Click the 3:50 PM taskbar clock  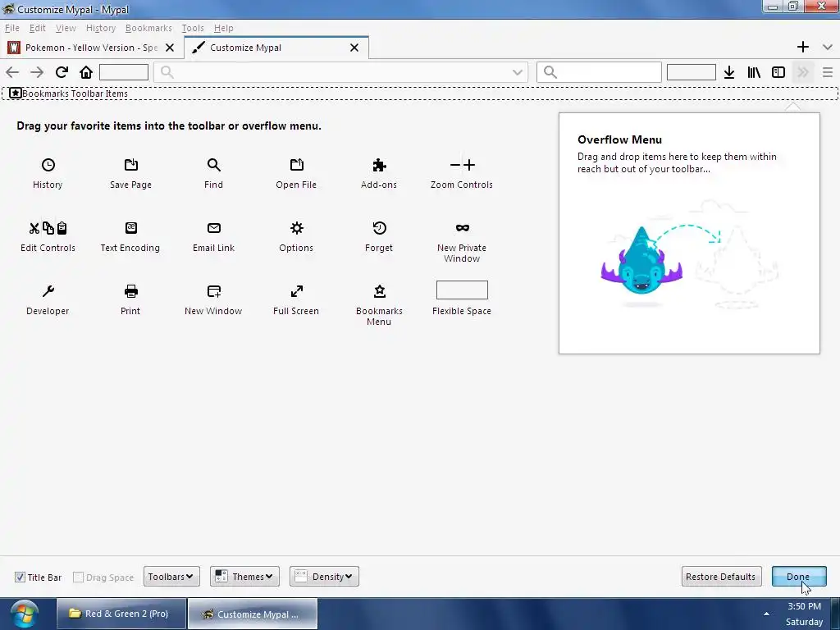pos(804,606)
